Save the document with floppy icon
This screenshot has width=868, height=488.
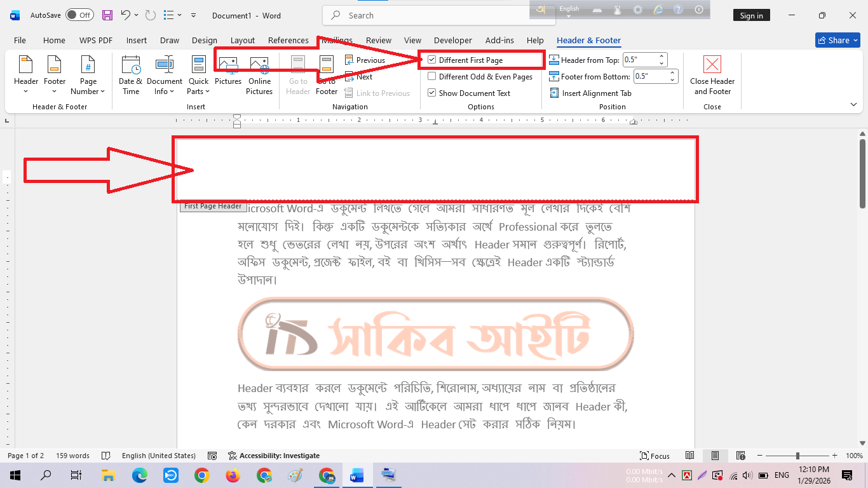(x=107, y=15)
